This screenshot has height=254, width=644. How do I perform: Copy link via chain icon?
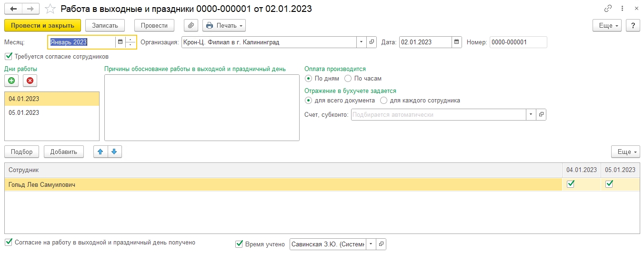click(x=608, y=9)
